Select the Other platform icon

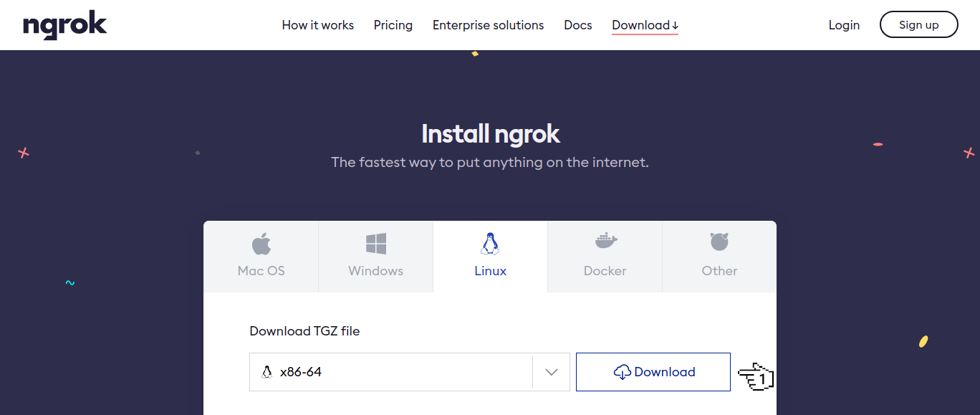tap(719, 240)
